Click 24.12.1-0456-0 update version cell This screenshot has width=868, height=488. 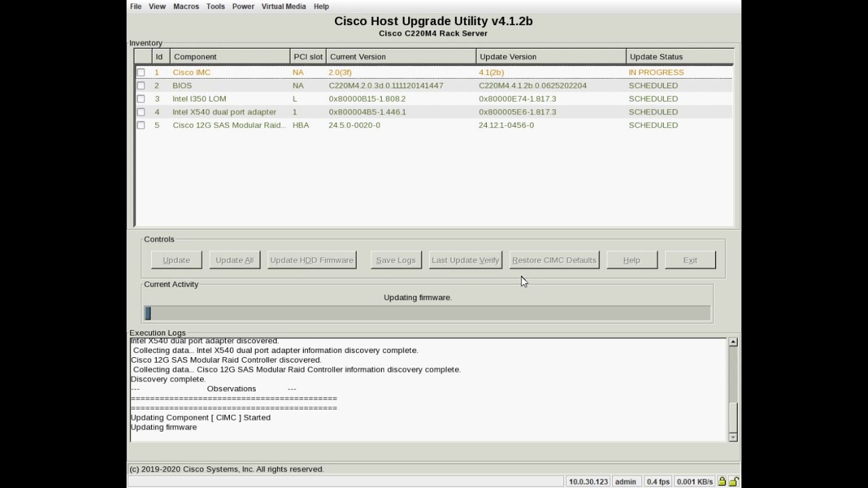tap(506, 125)
